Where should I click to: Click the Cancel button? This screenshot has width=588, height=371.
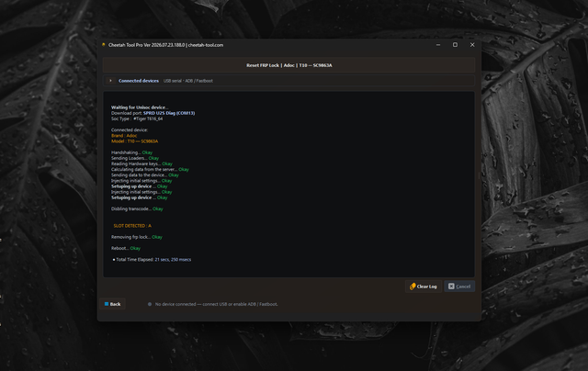pyautogui.click(x=459, y=287)
